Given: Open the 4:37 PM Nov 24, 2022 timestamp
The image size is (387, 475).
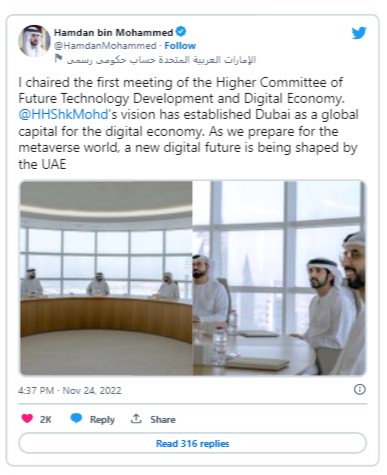Looking at the screenshot, I should pyautogui.click(x=70, y=390).
